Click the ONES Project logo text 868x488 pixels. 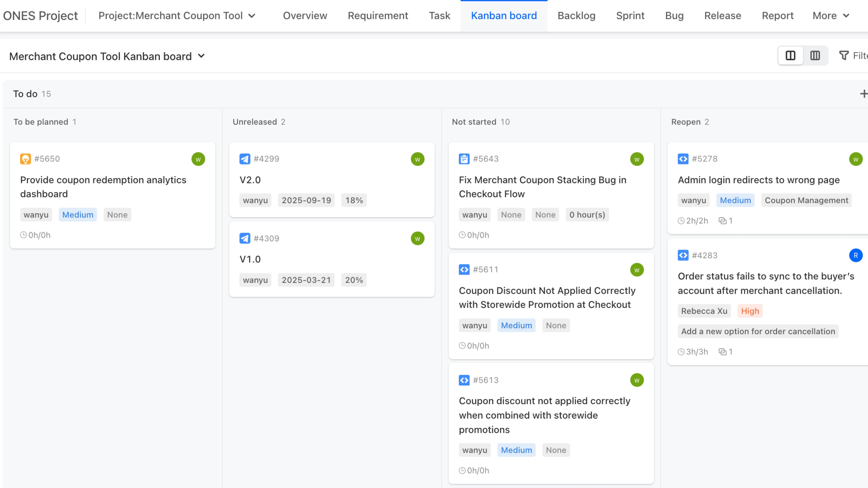pos(40,16)
